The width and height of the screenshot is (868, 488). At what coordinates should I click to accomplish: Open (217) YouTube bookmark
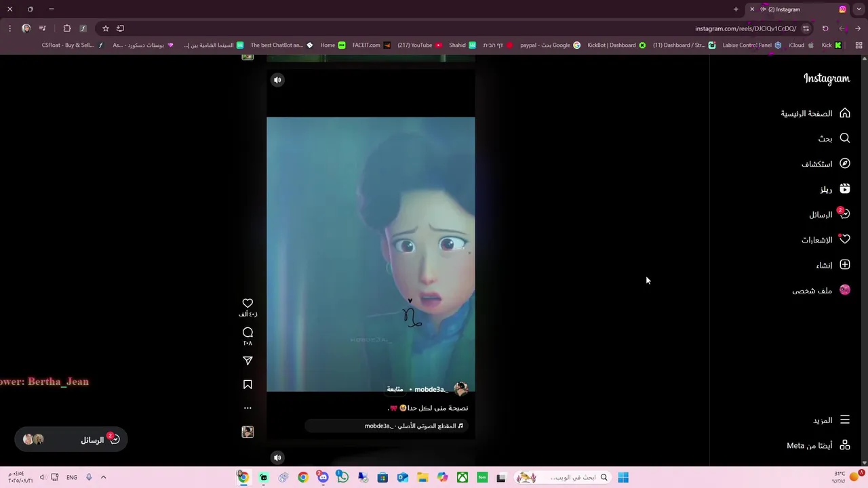(420, 45)
